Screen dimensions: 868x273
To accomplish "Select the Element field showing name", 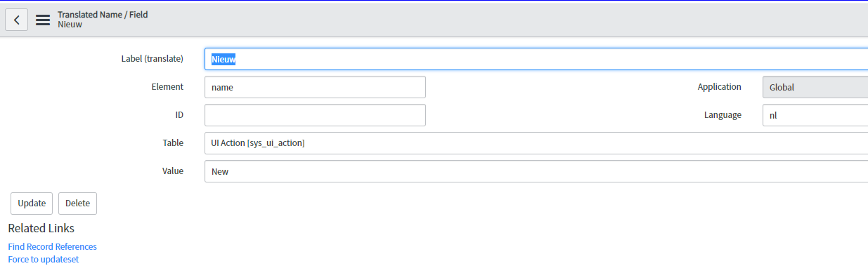I will pos(315,87).
